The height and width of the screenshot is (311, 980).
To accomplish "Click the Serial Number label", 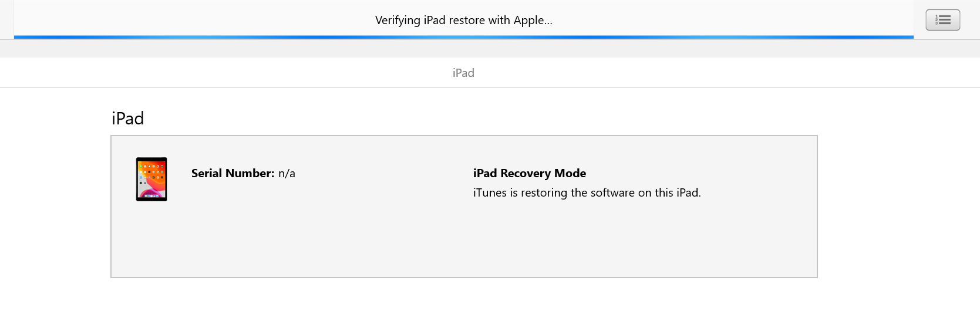I will coord(233,173).
